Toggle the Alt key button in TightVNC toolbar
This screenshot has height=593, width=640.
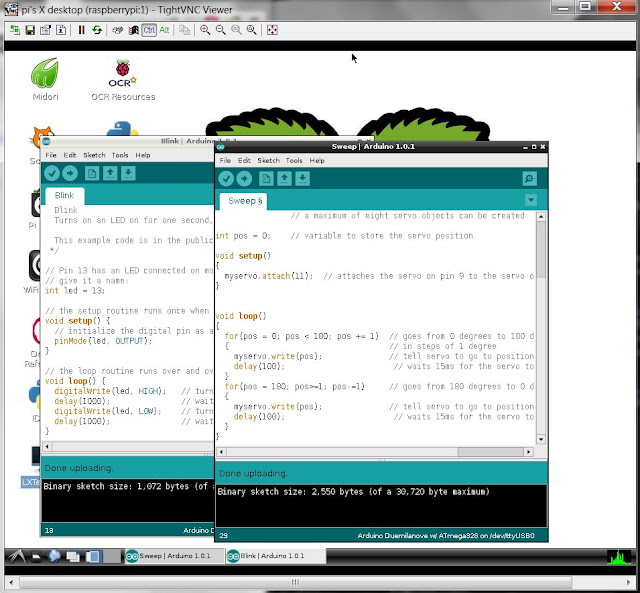(x=164, y=30)
